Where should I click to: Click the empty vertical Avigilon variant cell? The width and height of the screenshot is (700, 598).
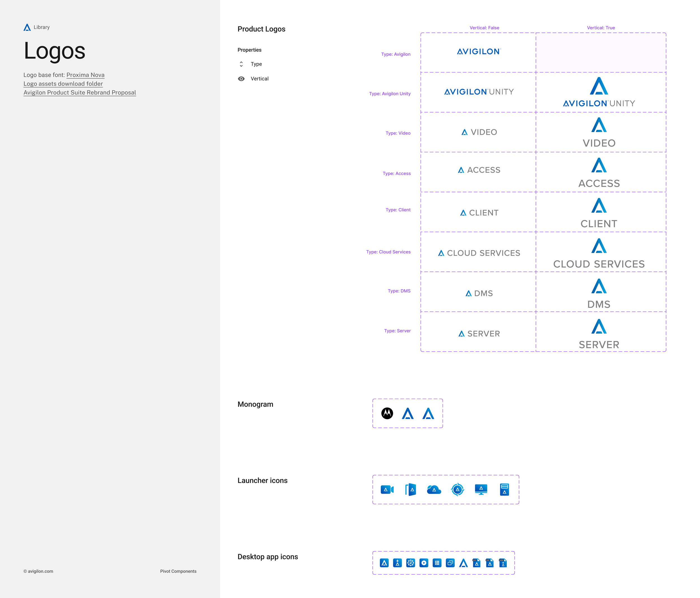(x=601, y=53)
